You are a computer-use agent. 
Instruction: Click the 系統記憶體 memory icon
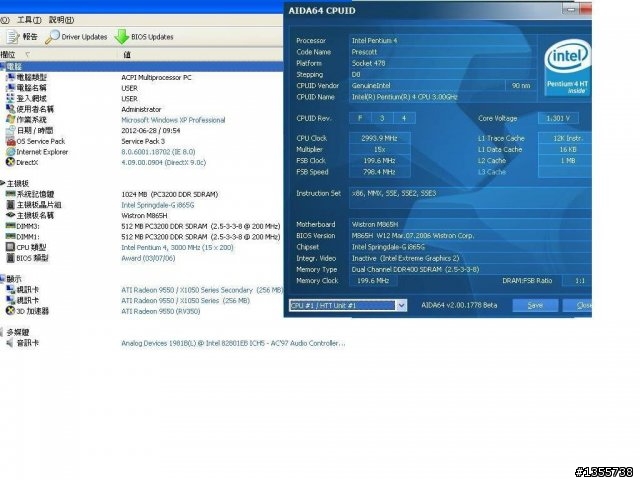pos(11,194)
